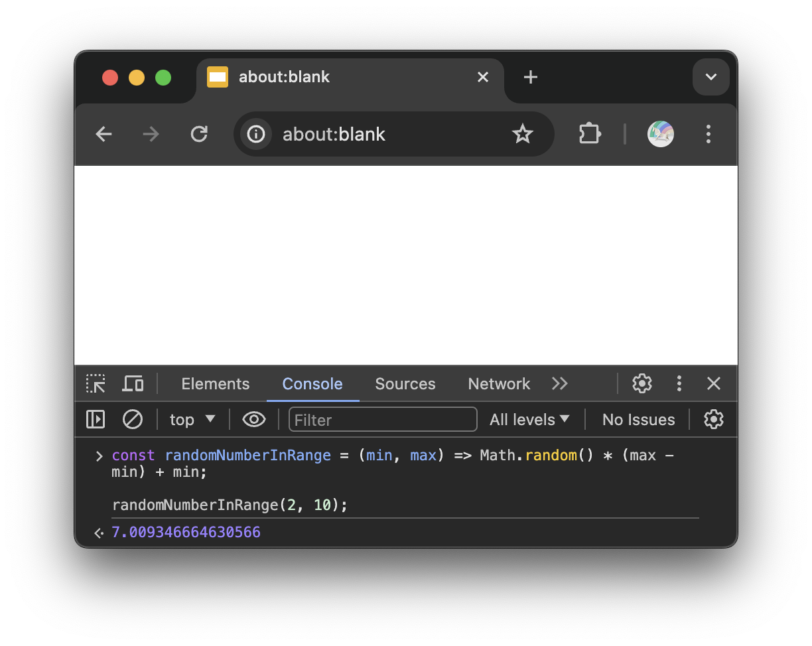812x646 pixels.
Task: Show the console sidebar
Action: click(x=96, y=420)
